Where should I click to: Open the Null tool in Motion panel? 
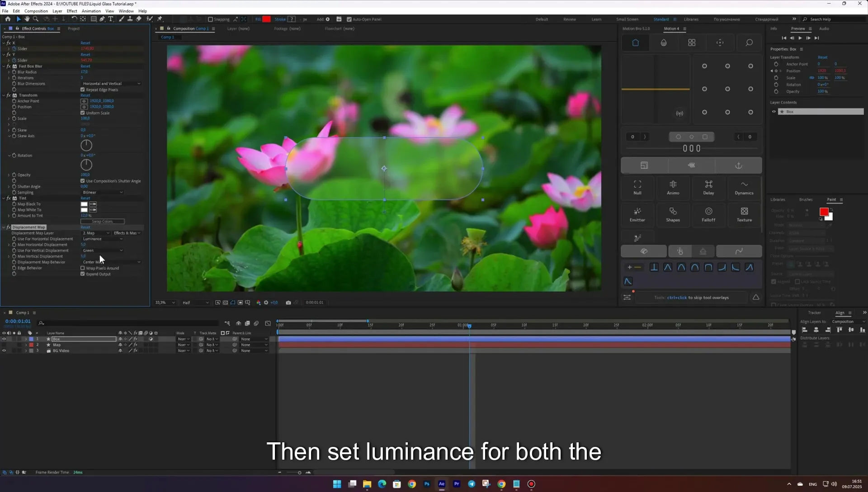tap(637, 187)
